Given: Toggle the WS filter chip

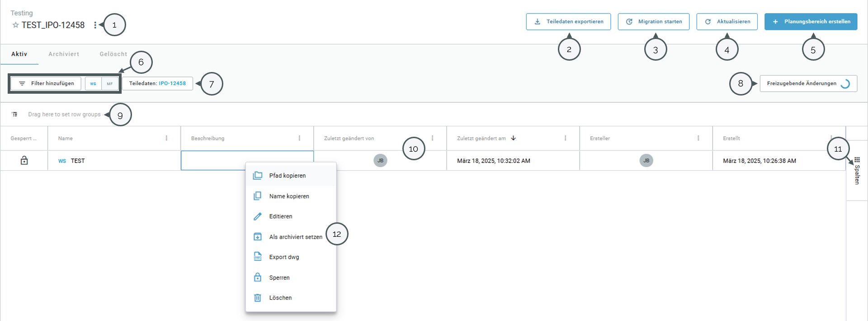Looking at the screenshot, I should coord(93,84).
